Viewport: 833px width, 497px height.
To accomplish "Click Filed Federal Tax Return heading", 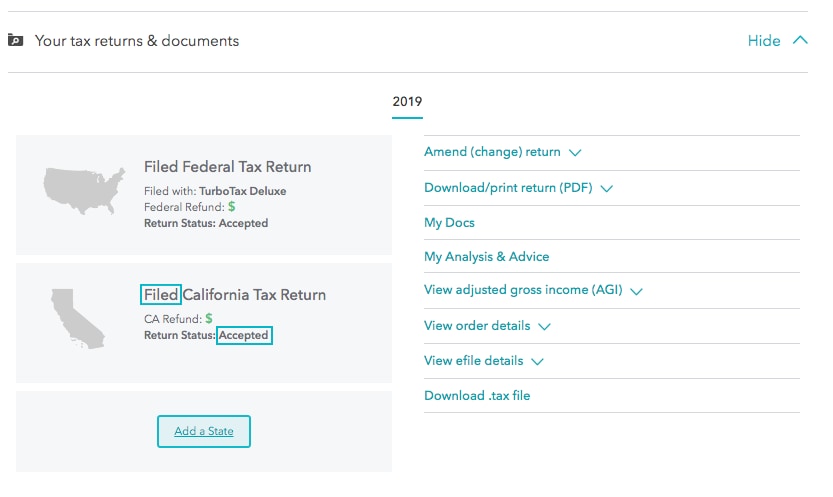I will tap(227, 167).
